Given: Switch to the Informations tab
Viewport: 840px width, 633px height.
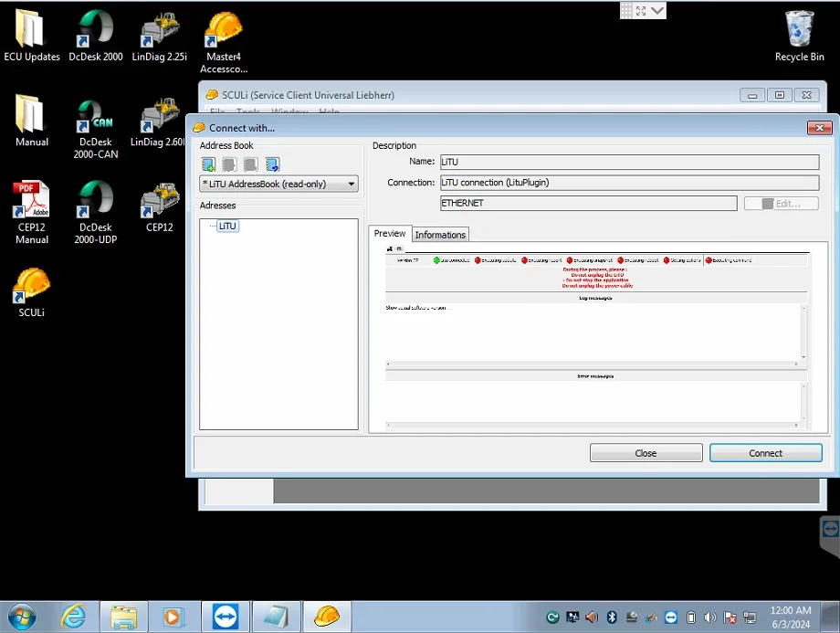Looking at the screenshot, I should click(x=440, y=235).
